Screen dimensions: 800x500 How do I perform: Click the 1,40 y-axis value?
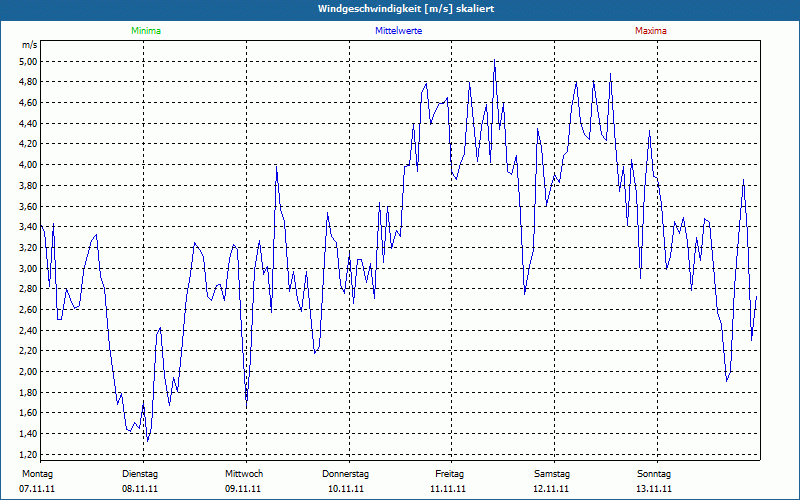click(30, 434)
